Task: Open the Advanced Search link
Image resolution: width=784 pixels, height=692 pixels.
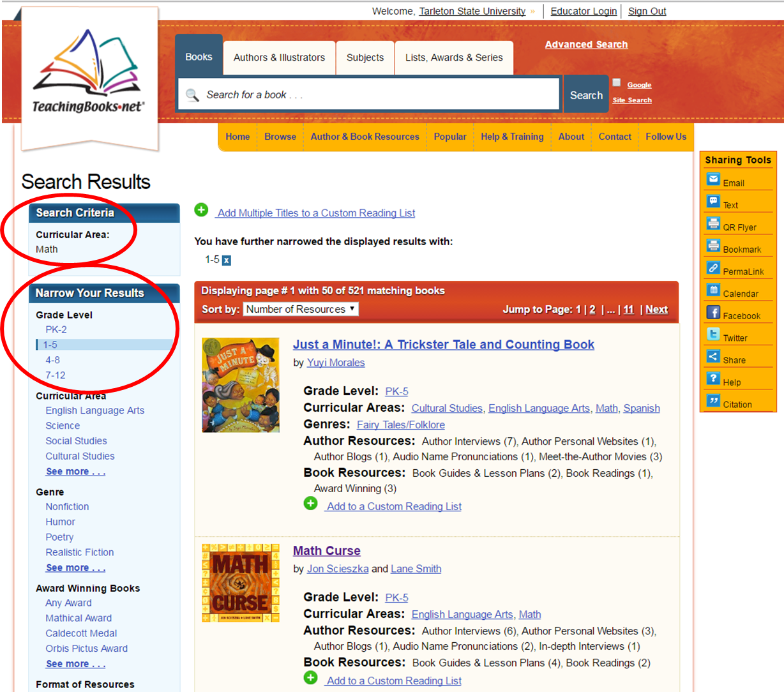Action: [x=586, y=45]
